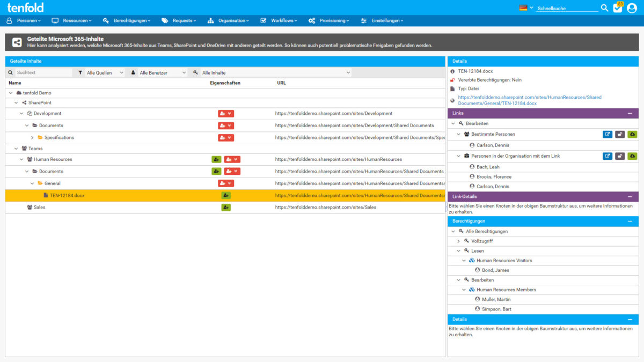This screenshot has width=644, height=362.
Task: Open the Organisation menu
Action: [x=228, y=20]
